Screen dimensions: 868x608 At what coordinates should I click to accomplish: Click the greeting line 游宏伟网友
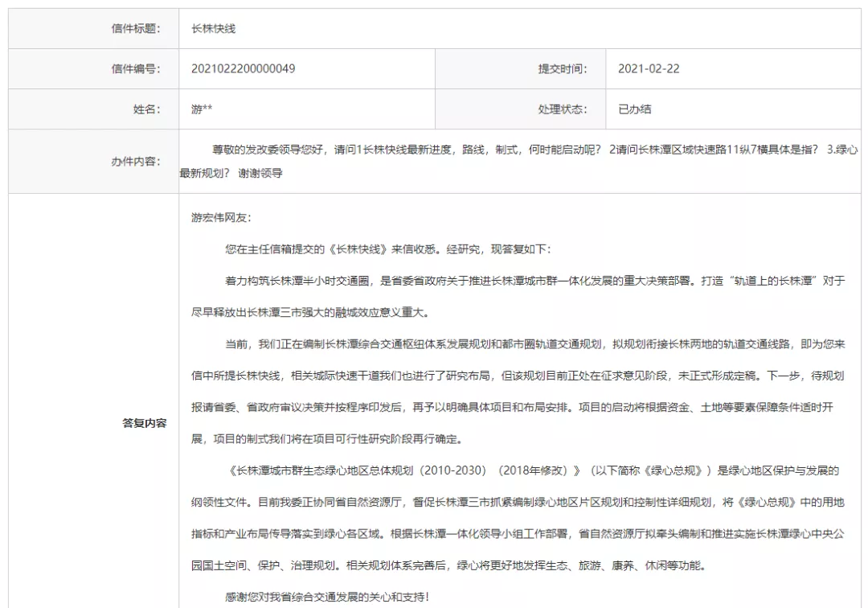pyautogui.click(x=221, y=218)
